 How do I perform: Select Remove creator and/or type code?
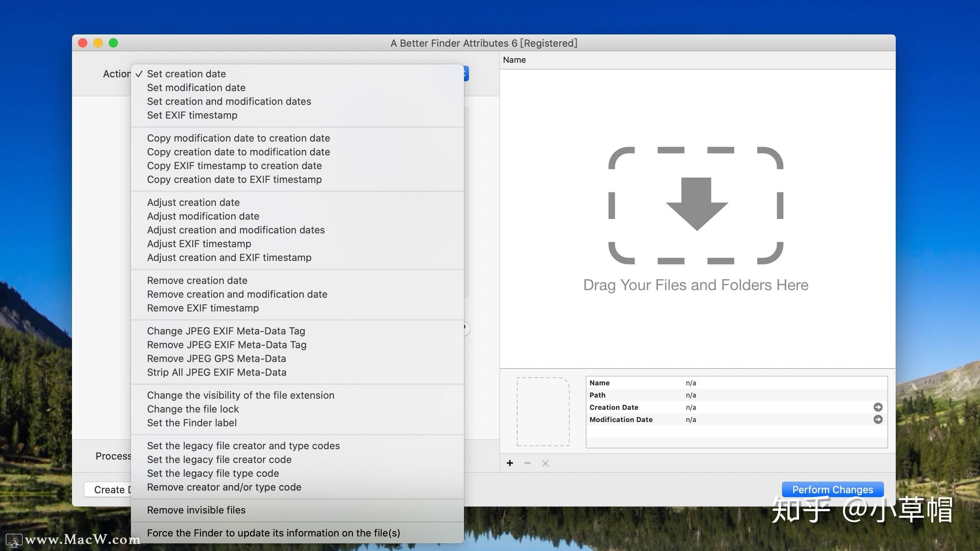pyautogui.click(x=297, y=487)
